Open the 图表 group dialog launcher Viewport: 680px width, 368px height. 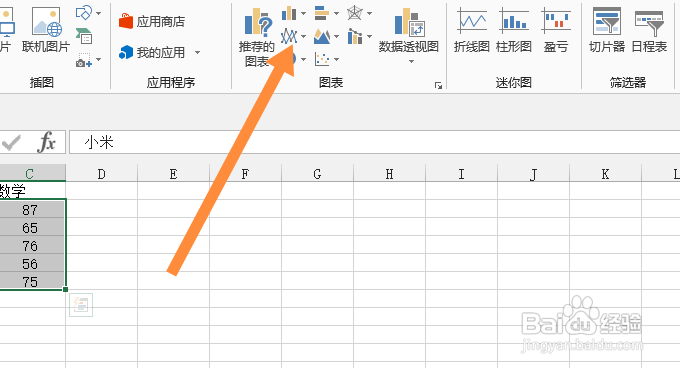coord(438,85)
